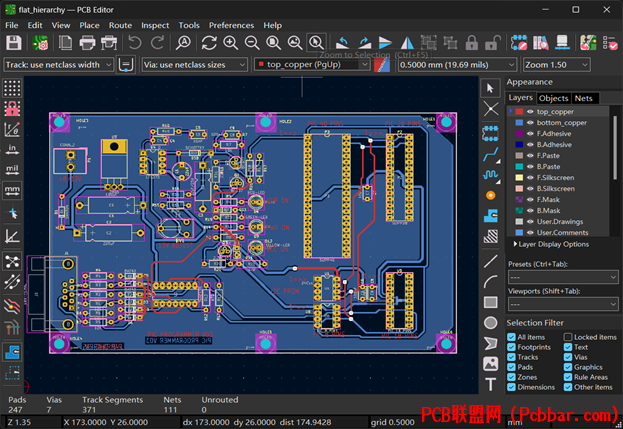This screenshot has height=429, width=623.
Task: Check the Locked items checkbox
Action: tap(568, 337)
